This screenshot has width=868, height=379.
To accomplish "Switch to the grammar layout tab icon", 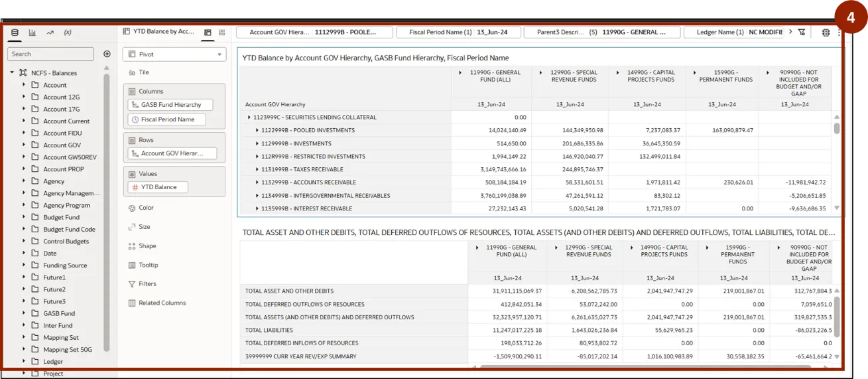I will tap(208, 32).
